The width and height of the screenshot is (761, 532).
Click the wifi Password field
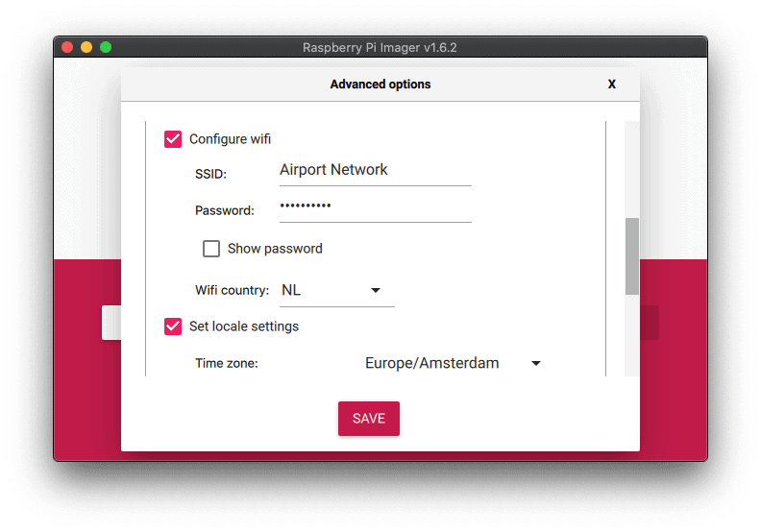click(375, 207)
